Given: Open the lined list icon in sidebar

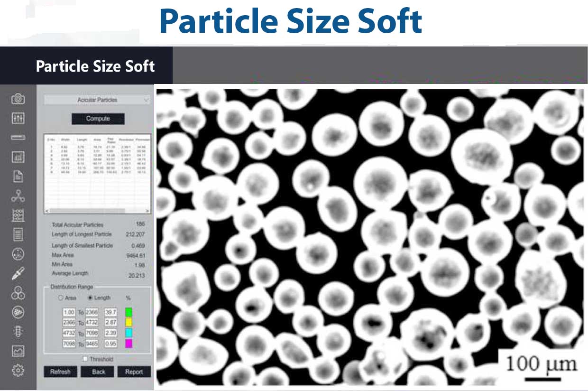Looking at the screenshot, I should (18, 234).
